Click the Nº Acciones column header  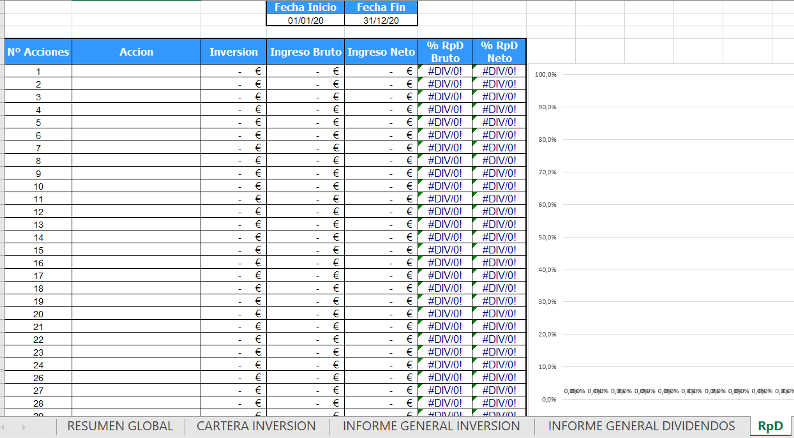click(x=38, y=52)
